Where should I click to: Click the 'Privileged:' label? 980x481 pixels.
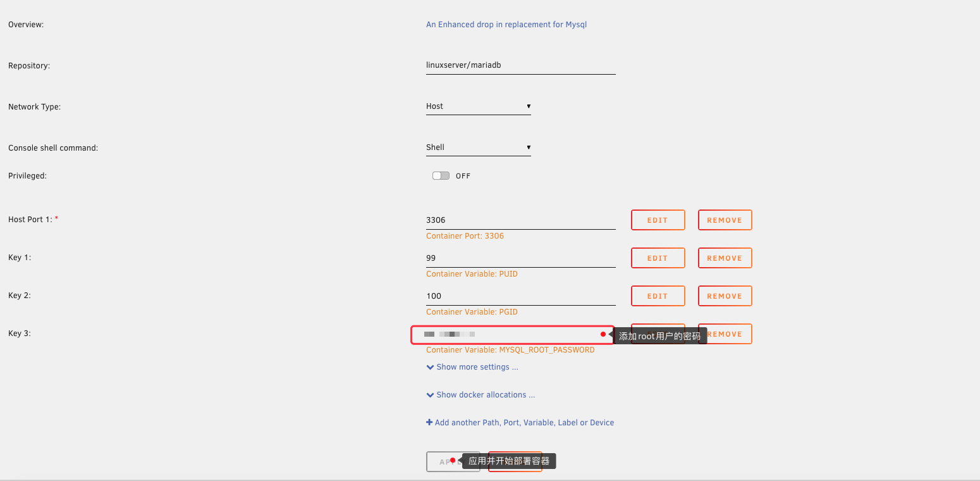(x=27, y=176)
